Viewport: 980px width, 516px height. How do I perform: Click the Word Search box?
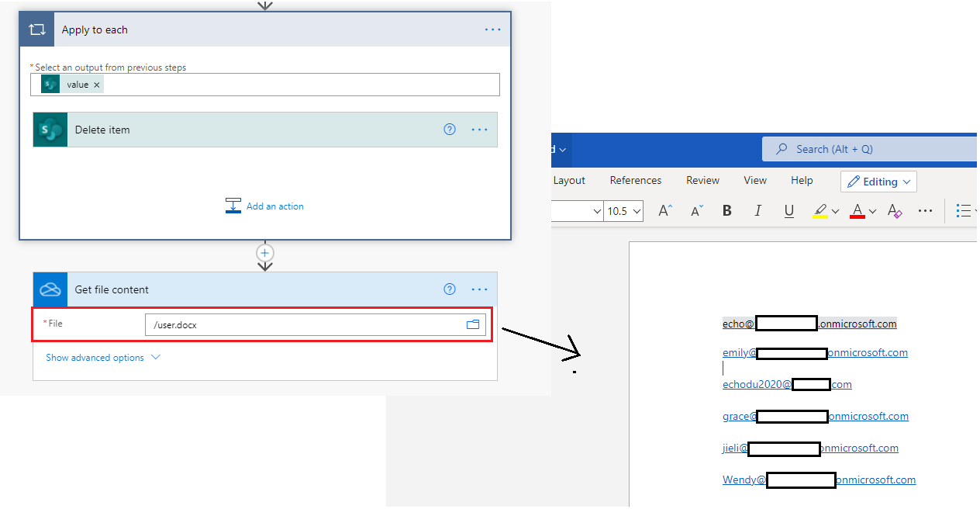[869, 149]
